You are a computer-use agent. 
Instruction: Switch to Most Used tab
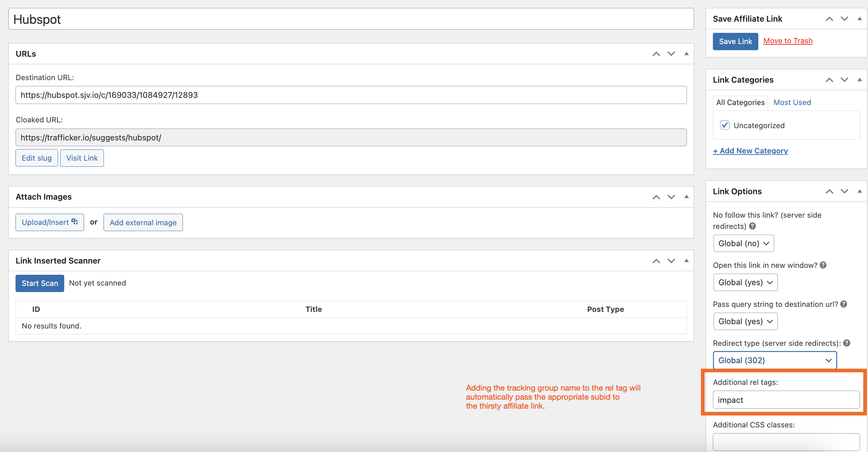pos(792,103)
